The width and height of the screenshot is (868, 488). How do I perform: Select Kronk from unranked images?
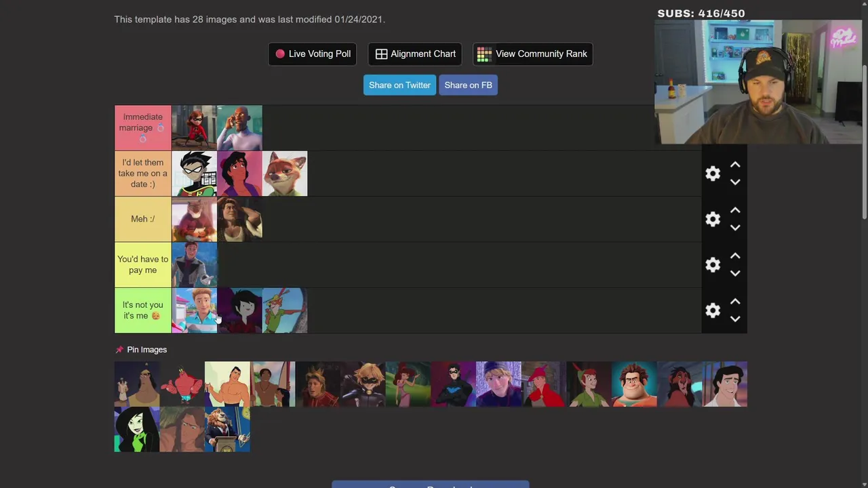tap(137, 384)
